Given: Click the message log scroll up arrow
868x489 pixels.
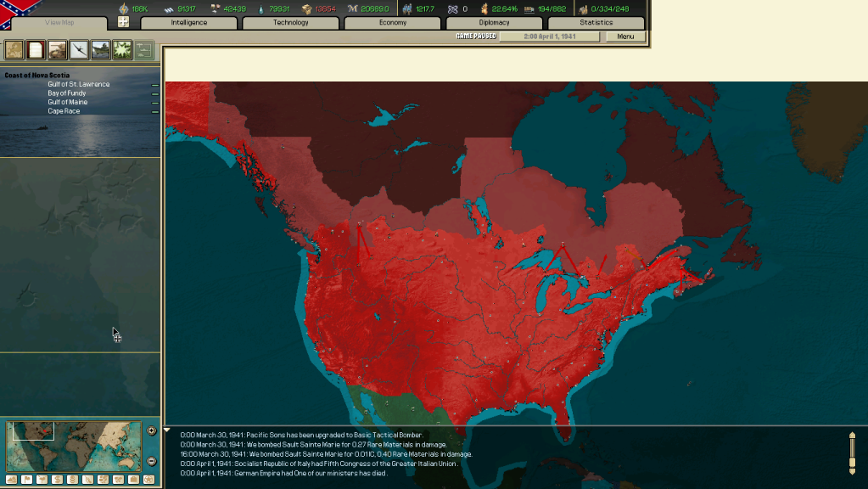Looking at the screenshot, I should point(853,436).
